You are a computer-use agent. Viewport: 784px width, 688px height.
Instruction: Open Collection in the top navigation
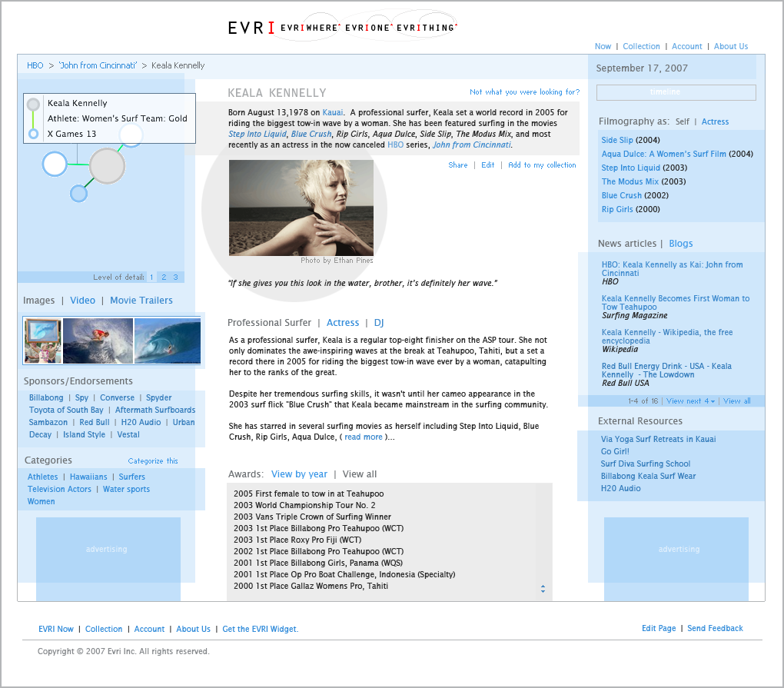click(641, 46)
